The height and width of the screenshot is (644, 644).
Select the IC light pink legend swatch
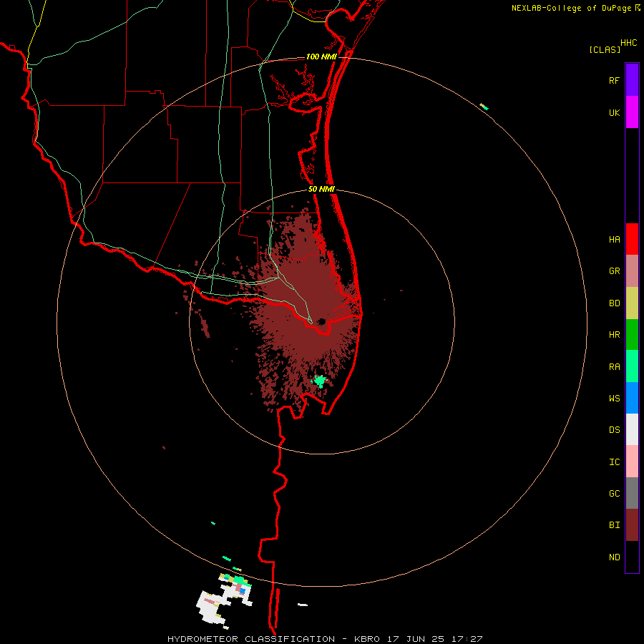click(632, 462)
